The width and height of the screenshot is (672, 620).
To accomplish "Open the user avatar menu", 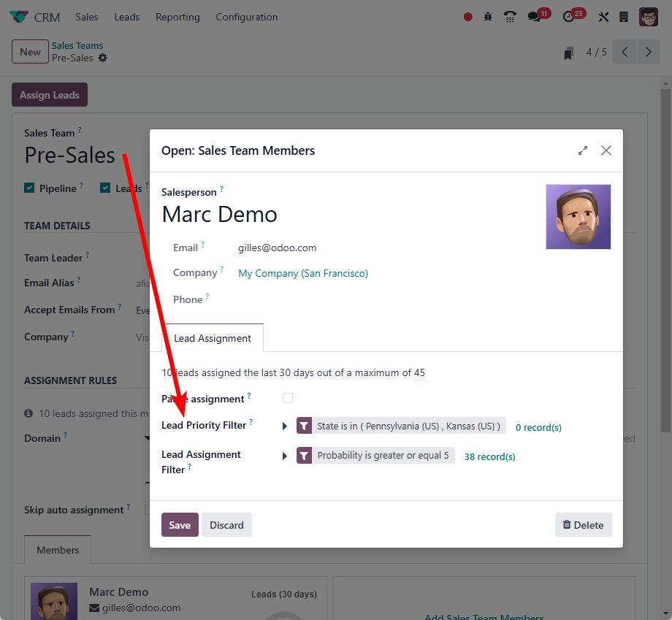I will pyautogui.click(x=649, y=17).
